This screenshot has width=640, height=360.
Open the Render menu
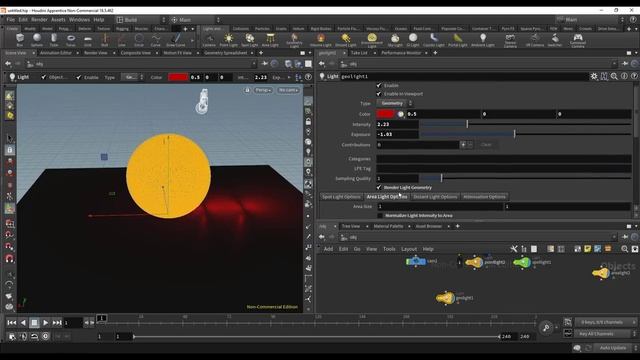click(39, 20)
